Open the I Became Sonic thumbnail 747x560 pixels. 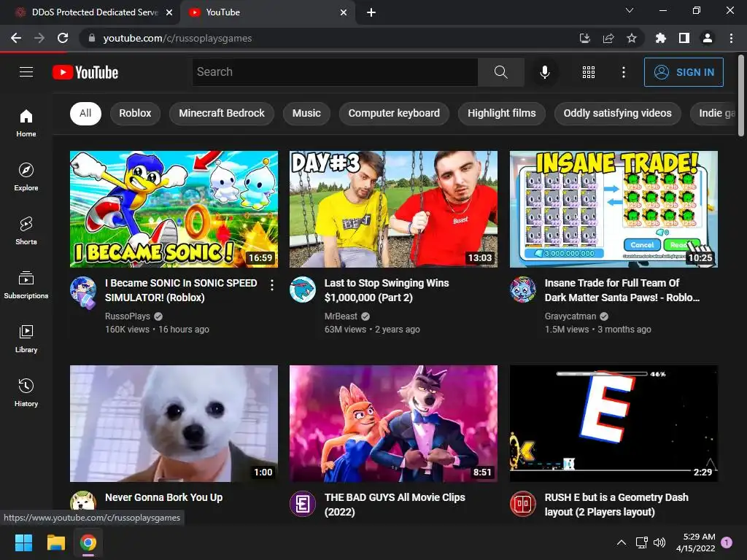174,209
